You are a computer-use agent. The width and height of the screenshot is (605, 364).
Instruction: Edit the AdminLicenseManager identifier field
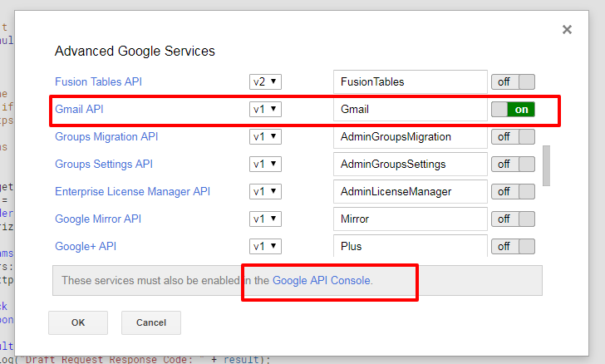[411, 191]
